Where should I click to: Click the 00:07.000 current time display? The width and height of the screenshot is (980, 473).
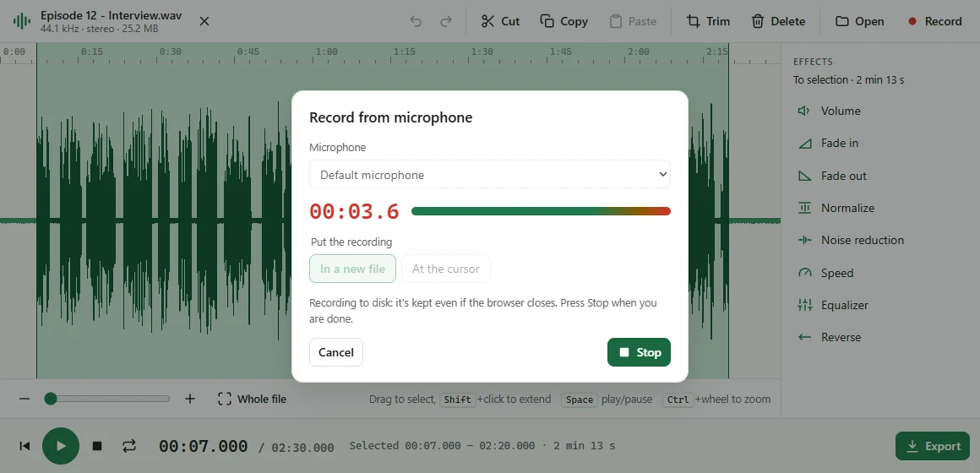click(x=203, y=446)
